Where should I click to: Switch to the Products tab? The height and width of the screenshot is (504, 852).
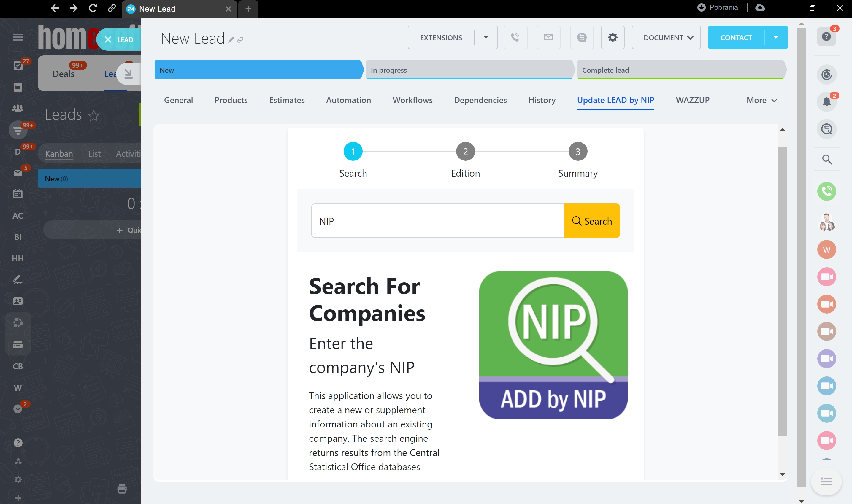pos(231,100)
